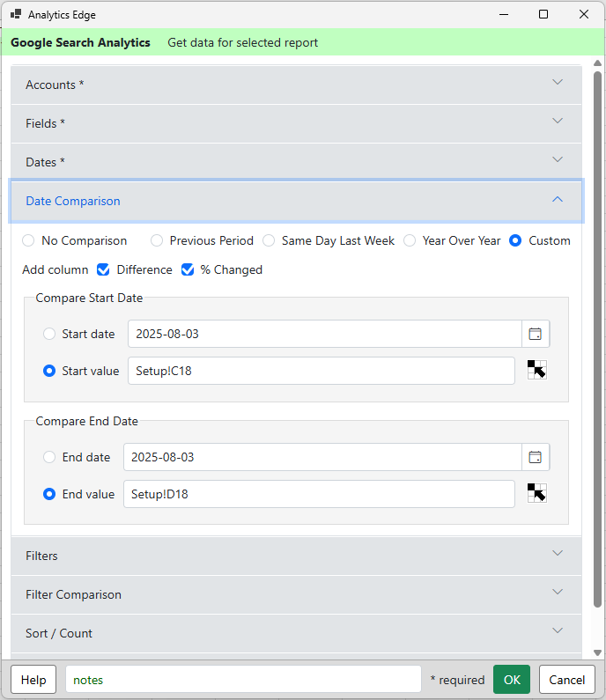This screenshot has width=606, height=700.
Task: Choose the End date radio button
Action: click(x=49, y=457)
